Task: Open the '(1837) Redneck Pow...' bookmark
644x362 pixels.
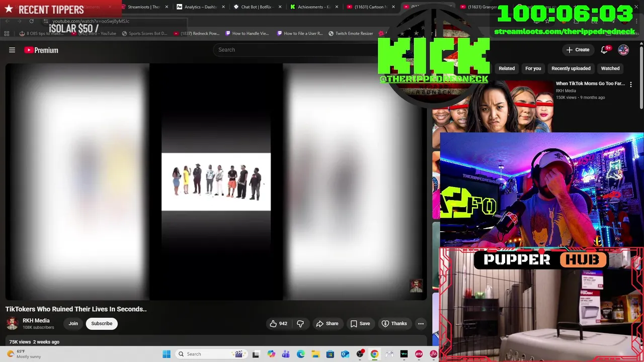Action: 196,34
